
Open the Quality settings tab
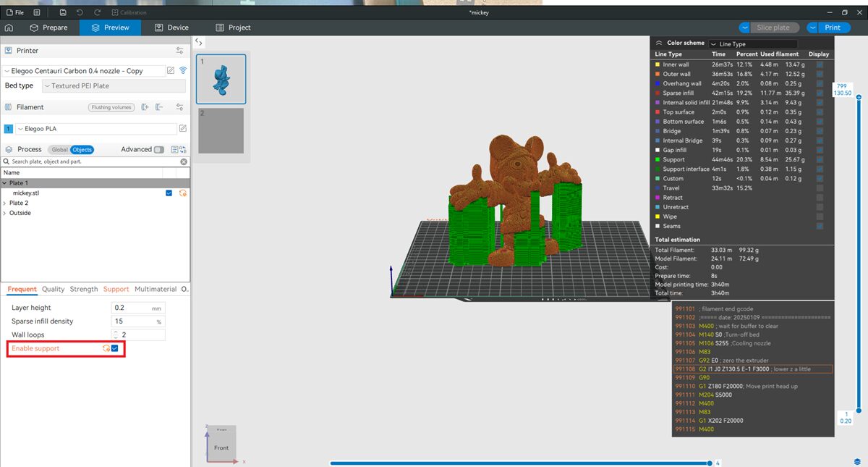pos(53,289)
